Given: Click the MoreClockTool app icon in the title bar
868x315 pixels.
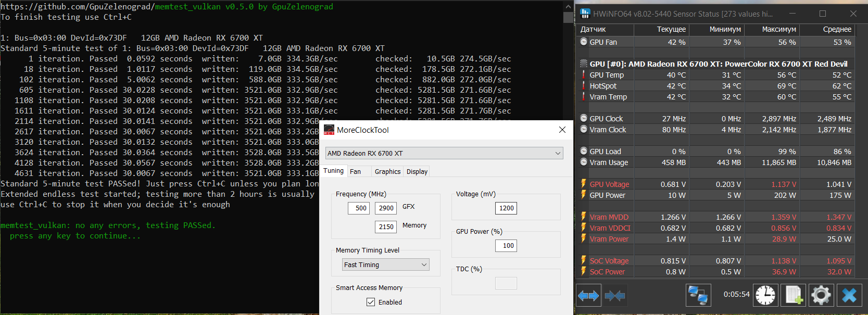Looking at the screenshot, I should [x=329, y=130].
